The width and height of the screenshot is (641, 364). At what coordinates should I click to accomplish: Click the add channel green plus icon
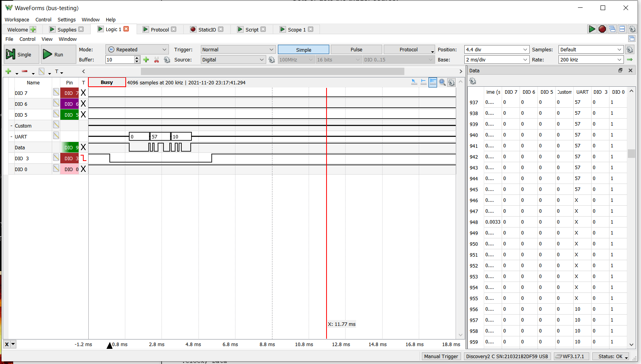(x=8, y=71)
